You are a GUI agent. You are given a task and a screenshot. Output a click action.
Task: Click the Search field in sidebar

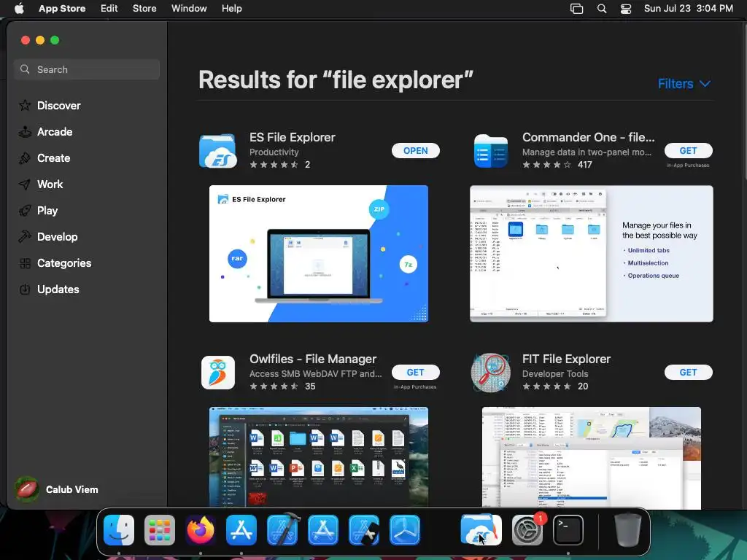pos(87,69)
